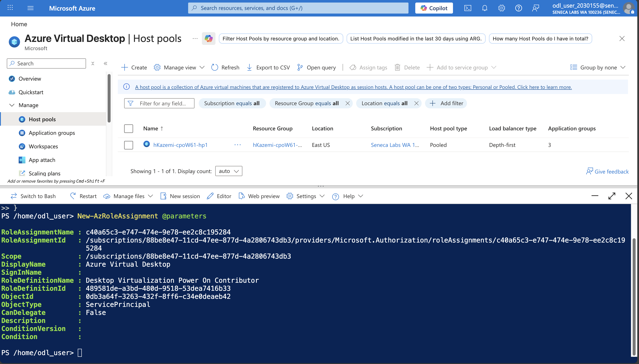Open the hKazemi-cpoW61-hp1 host pool

coord(181,145)
